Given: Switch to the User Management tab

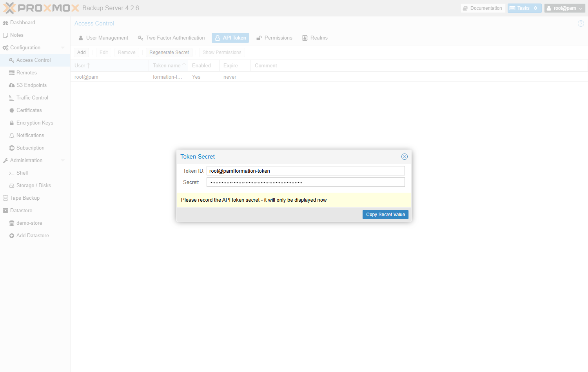Looking at the screenshot, I should click(103, 38).
